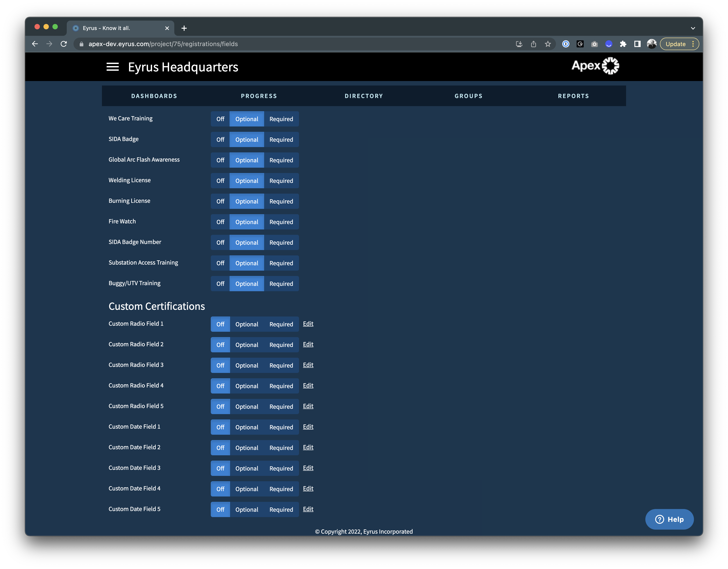Open the Help widget
728x569 pixels.
[669, 519]
